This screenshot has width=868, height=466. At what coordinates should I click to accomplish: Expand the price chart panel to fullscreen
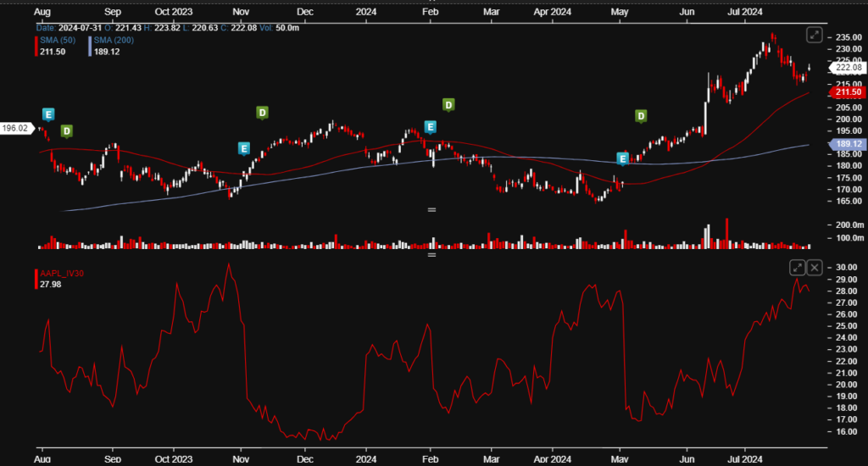click(x=814, y=36)
